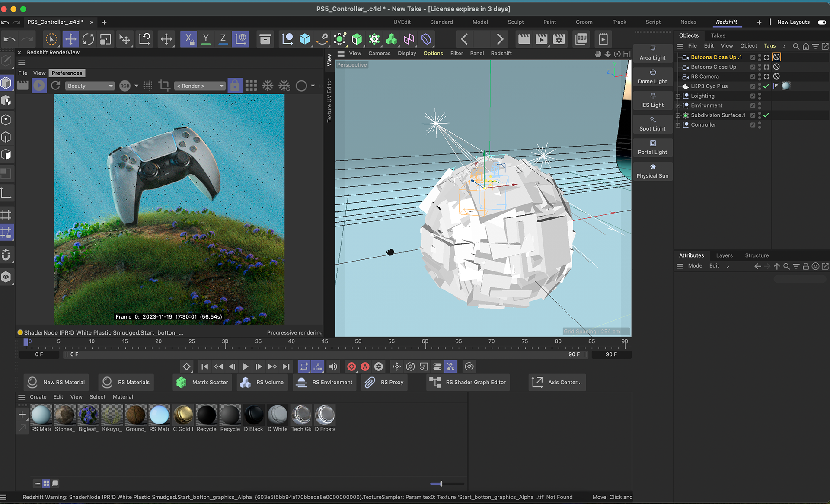830x504 pixels.
Task: Select the RS Camera object
Action: [x=705, y=77]
